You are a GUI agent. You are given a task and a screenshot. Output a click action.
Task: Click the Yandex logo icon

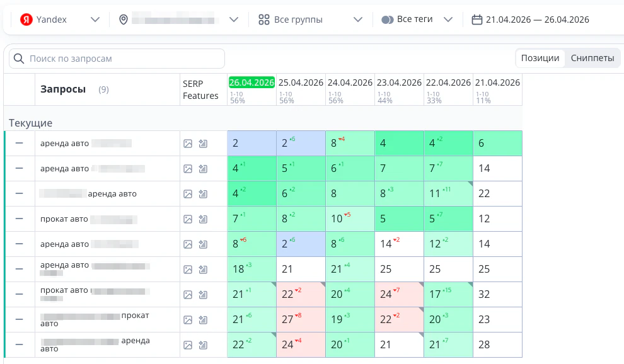(26, 20)
